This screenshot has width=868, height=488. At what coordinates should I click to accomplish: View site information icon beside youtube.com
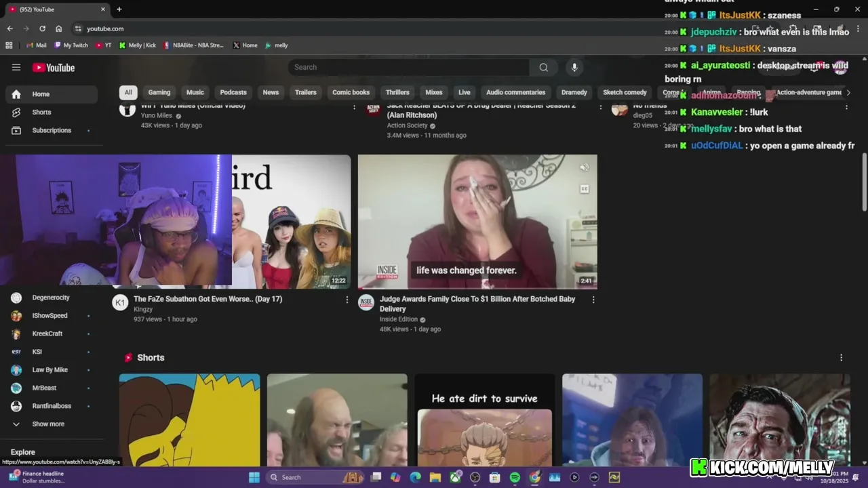[x=78, y=28]
